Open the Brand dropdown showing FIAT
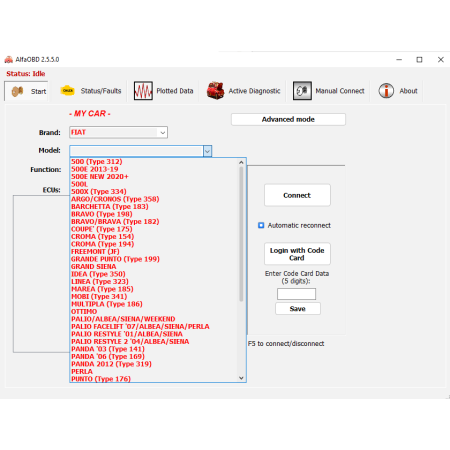The image size is (450, 450). (x=118, y=132)
